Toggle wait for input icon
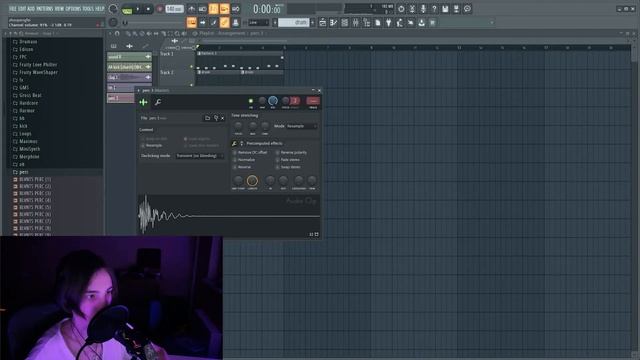The height and width of the screenshot is (360, 640). point(202,9)
